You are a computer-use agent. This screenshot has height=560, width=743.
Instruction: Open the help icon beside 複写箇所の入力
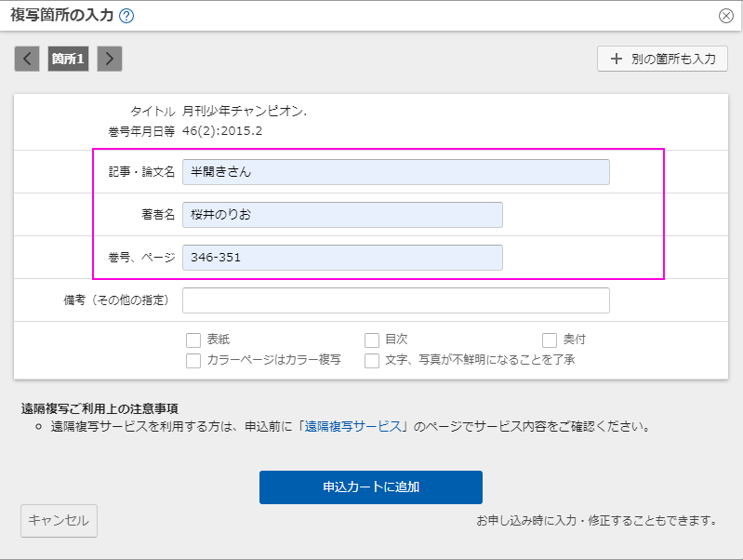click(x=126, y=16)
